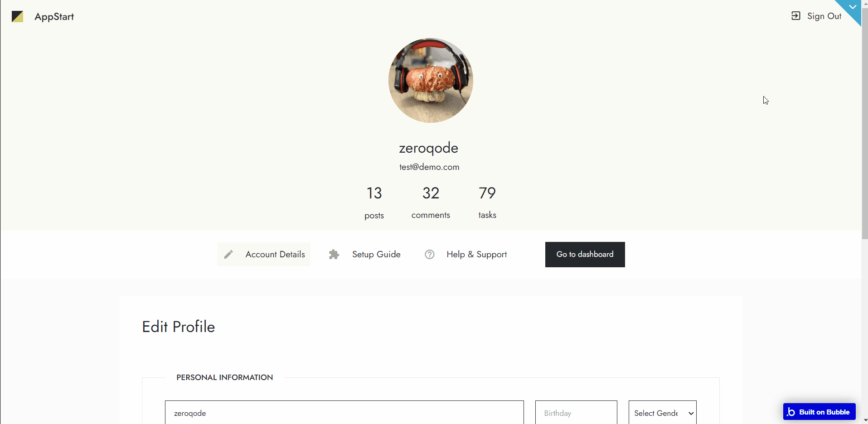Open the Account Details tab
868x424 pixels.
click(264, 255)
